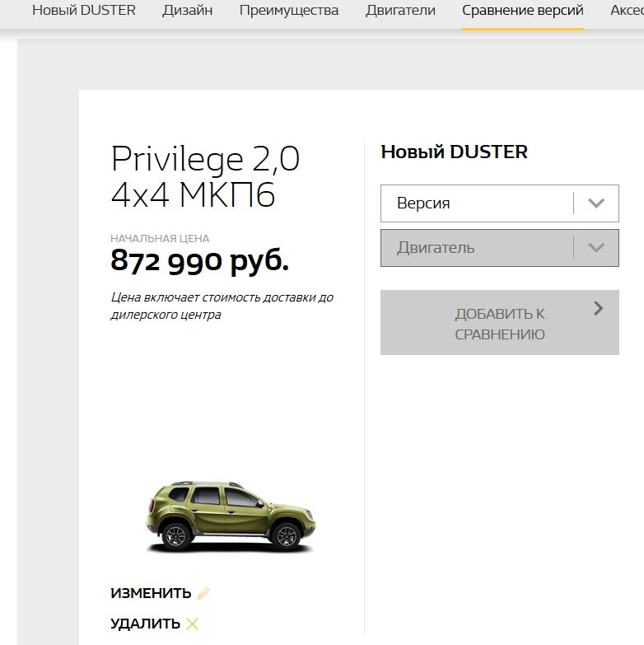Click the НАЧАЛЬНАЯ ЦЕНА label
The width and height of the screenshot is (644, 645).
(160, 239)
